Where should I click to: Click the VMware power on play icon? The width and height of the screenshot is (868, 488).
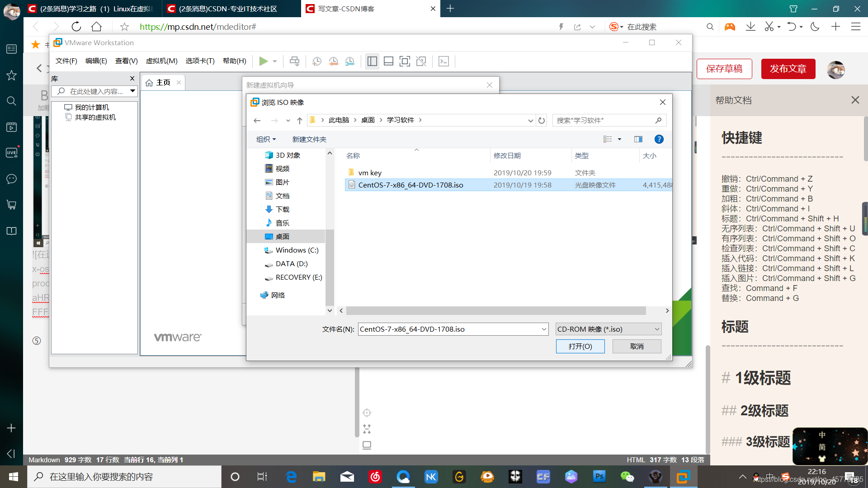pyautogui.click(x=264, y=61)
